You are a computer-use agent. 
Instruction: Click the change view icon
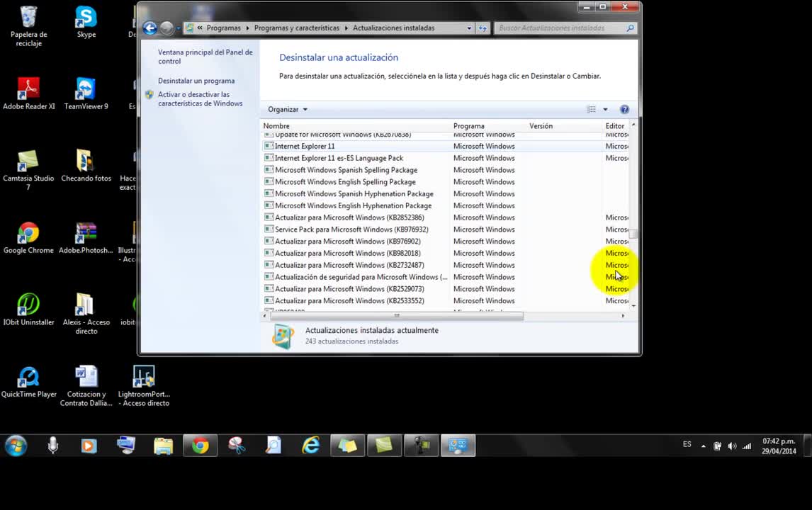pyautogui.click(x=591, y=109)
